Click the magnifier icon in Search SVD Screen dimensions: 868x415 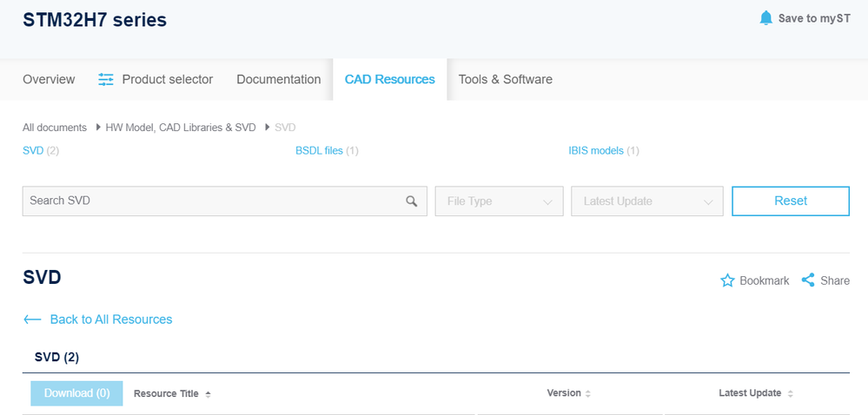[411, 201]
